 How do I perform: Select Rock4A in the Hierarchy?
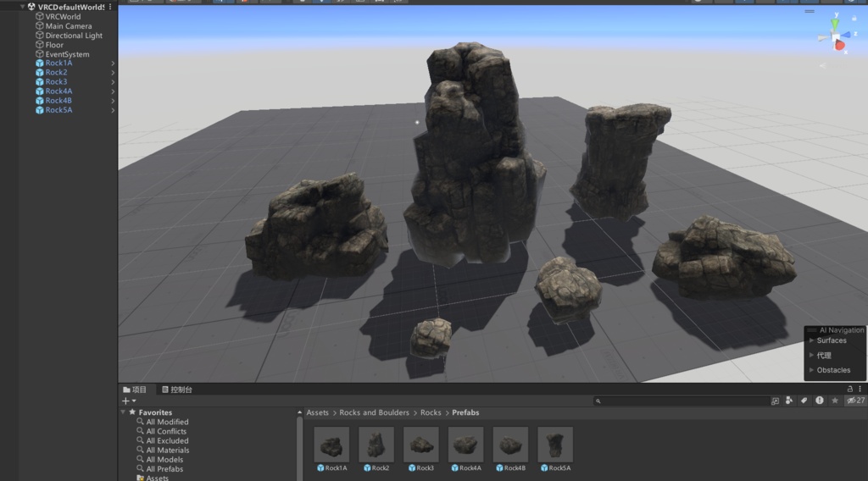pos(58,91)
